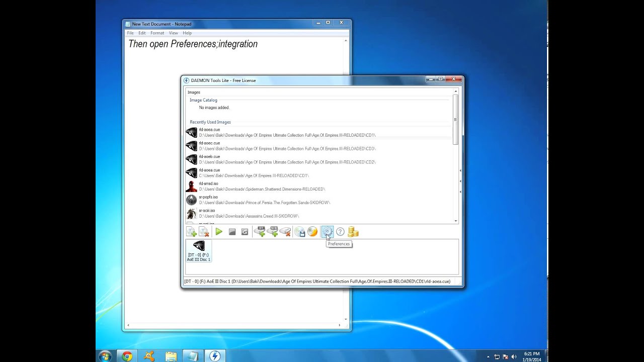The width and height of the screenshot is (644, 362).
Task: Click the network tray icon
Action: 497,356
